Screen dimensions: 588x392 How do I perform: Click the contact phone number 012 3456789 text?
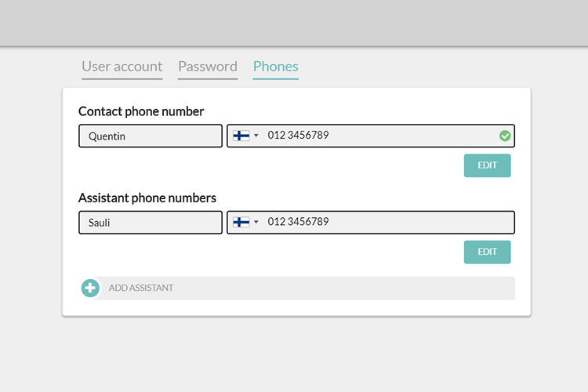(298, 135)
